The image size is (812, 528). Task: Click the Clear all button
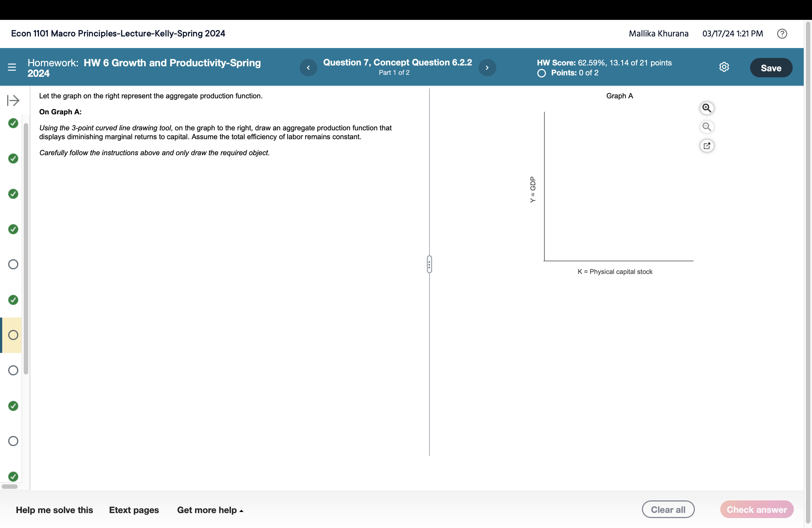click(x=668, y=509)
